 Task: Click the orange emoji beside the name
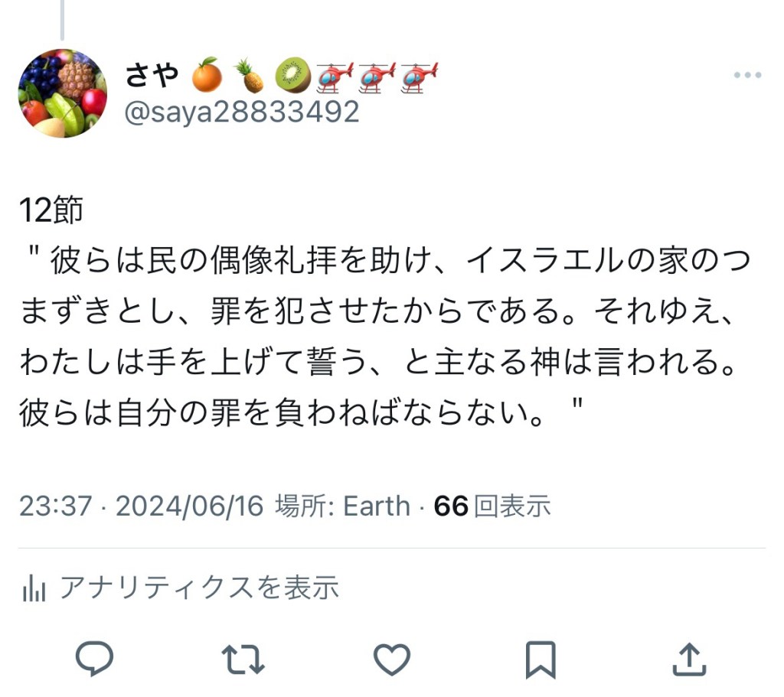tap(207, 75)
